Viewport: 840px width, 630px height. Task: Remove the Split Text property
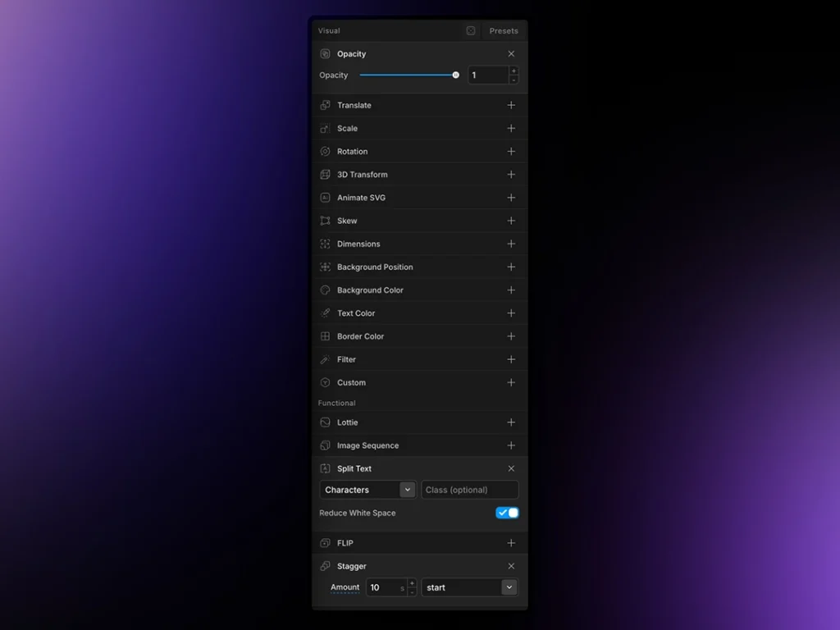click(x=511, y=469)
